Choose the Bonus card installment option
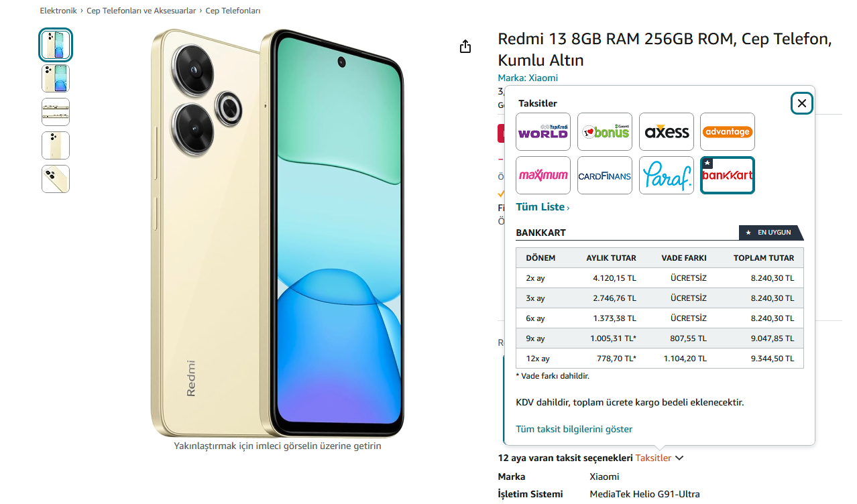 point(605,131)
